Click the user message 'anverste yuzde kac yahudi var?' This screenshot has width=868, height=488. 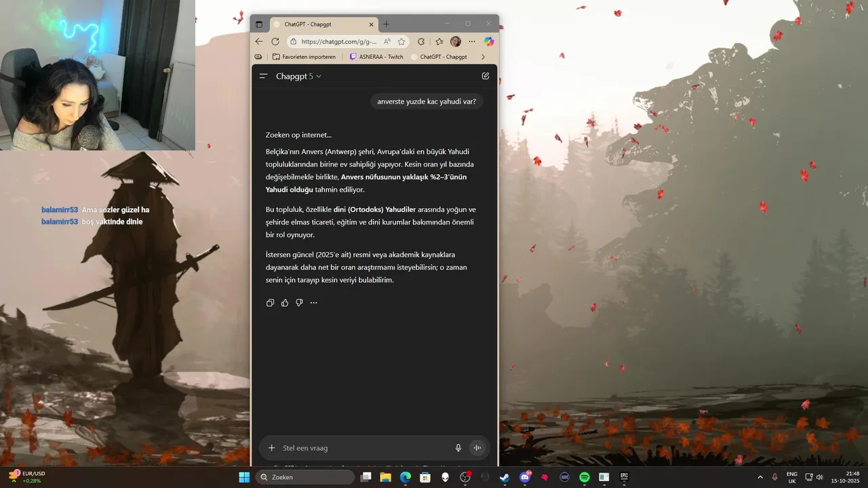(x=427, y=102)
